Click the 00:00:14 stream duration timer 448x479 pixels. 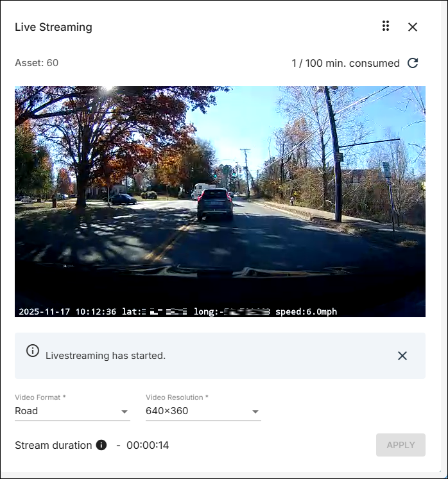pyautogui.click(x=148, y=446)
